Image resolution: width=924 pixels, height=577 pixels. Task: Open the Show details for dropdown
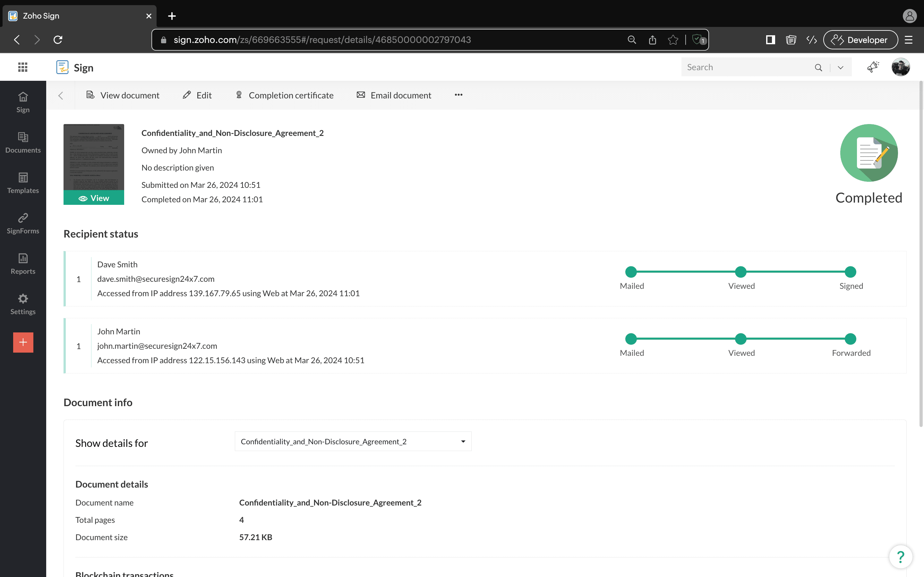(x=353, y=441)
